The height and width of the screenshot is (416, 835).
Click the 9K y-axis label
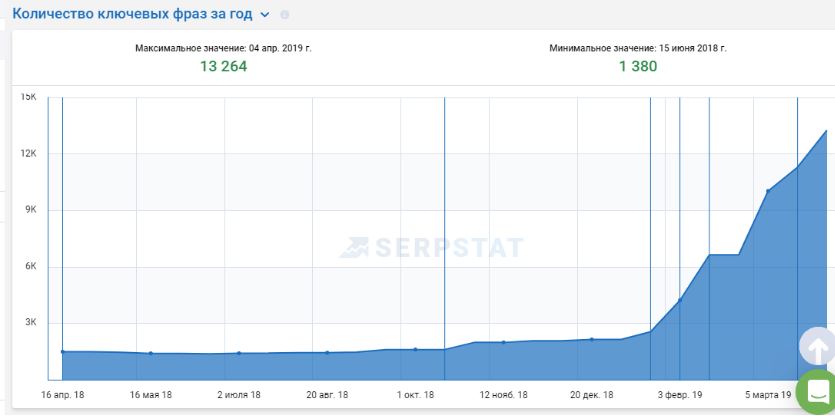31,210
